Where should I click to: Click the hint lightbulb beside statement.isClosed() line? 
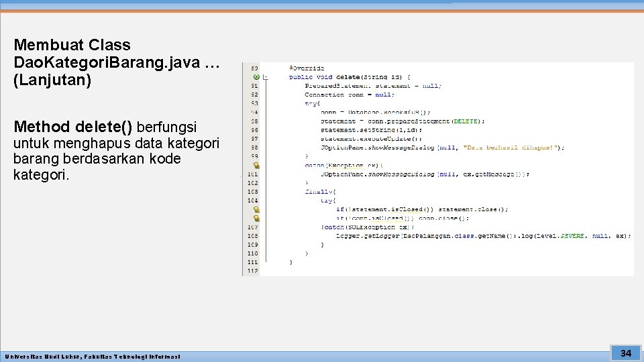point(256,209)
